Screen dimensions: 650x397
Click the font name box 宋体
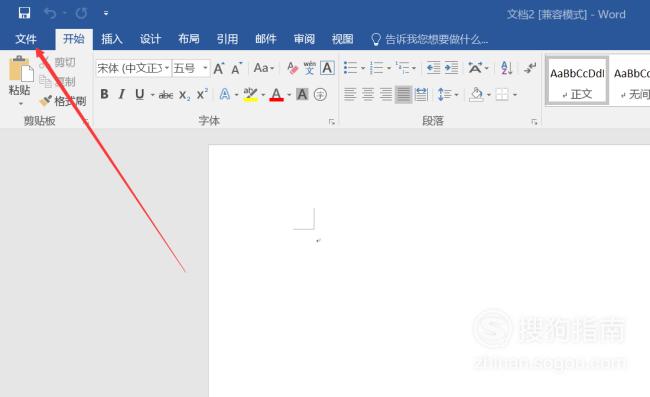coord(129,68)
